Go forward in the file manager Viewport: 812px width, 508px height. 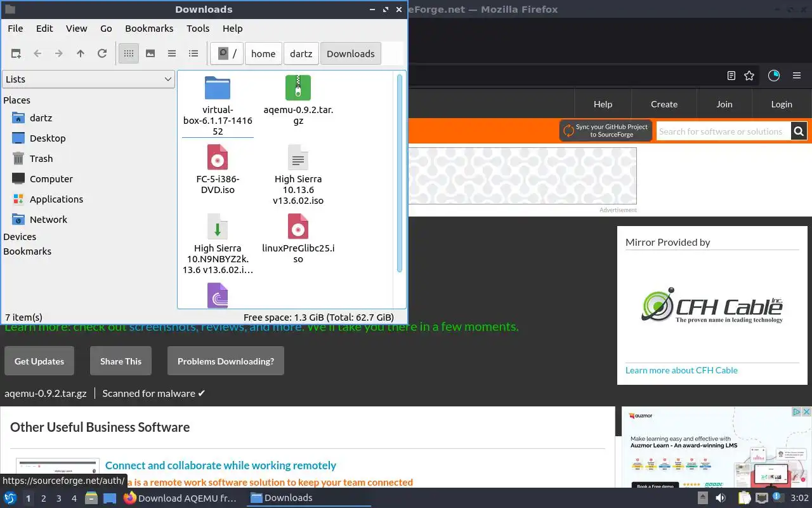coord(59,54)
